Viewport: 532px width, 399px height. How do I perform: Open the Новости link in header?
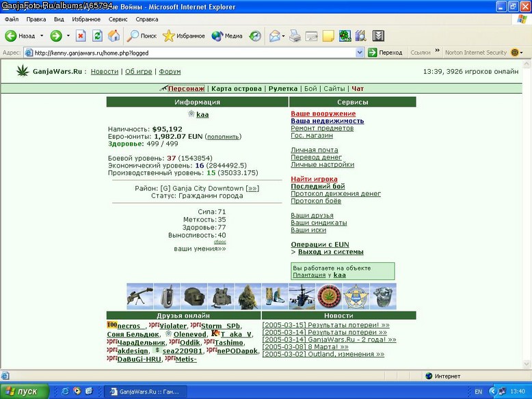click(x=105, y=72)
